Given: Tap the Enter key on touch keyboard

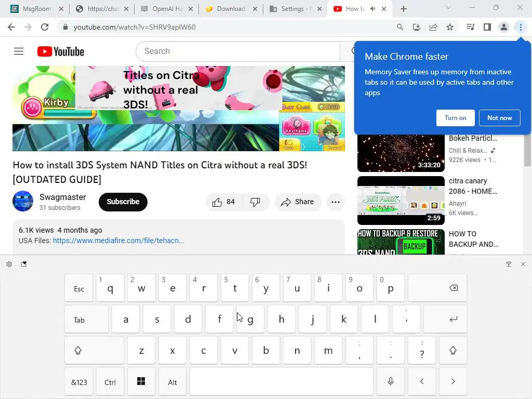Looking at the screenshot, I should pyautogui.click(x=445, y=320).
